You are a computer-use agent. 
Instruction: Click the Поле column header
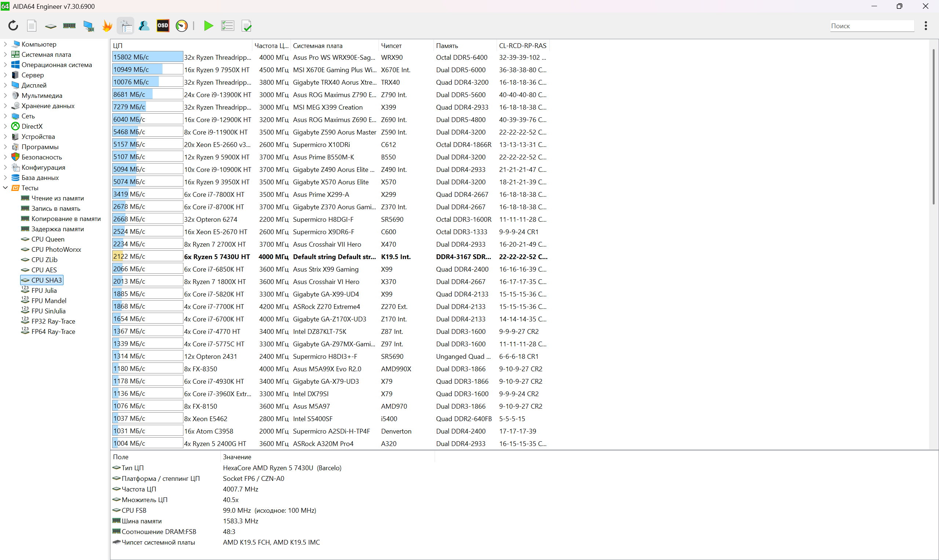tap(165, 457)
